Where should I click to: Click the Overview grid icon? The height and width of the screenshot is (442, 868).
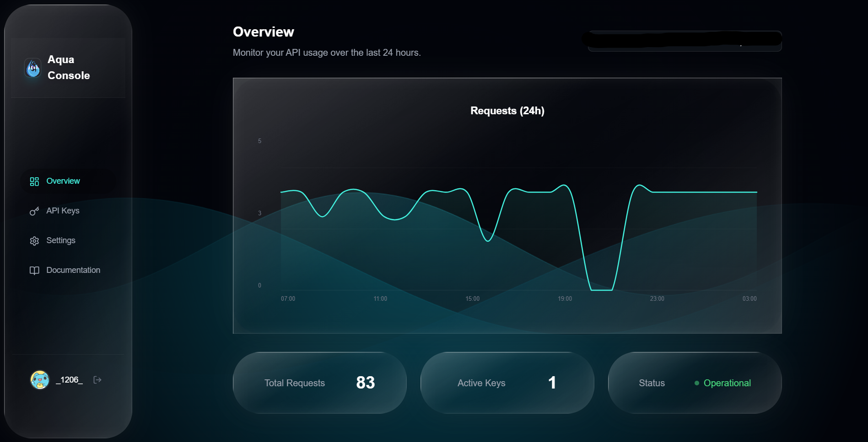point(34,181)
